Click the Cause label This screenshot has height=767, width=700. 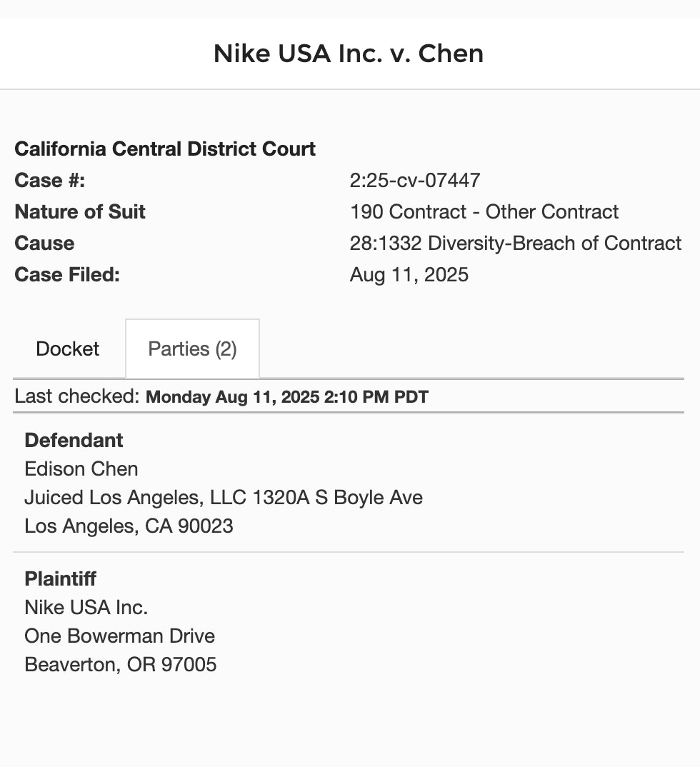[44, 244]
